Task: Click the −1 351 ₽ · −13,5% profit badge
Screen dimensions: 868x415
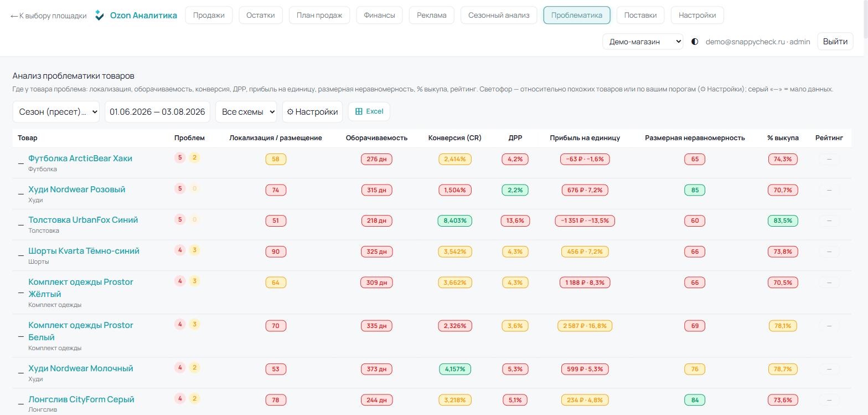Action: tap(585, 221)
